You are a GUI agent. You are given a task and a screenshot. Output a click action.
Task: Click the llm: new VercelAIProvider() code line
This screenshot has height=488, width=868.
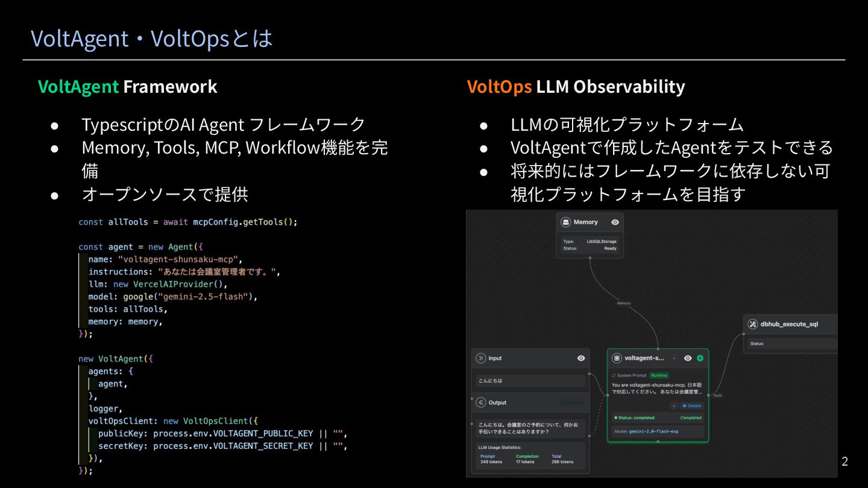(x=158, y=284)
